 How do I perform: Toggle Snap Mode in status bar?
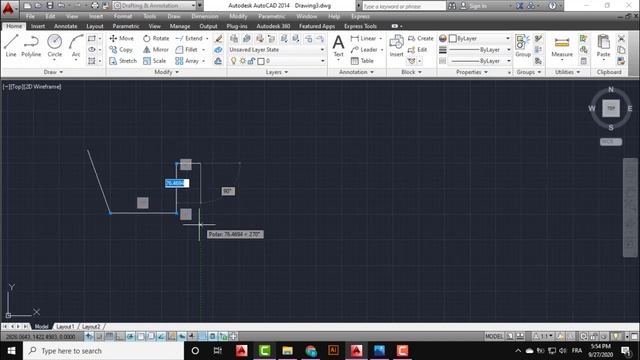tap(99, 336)
